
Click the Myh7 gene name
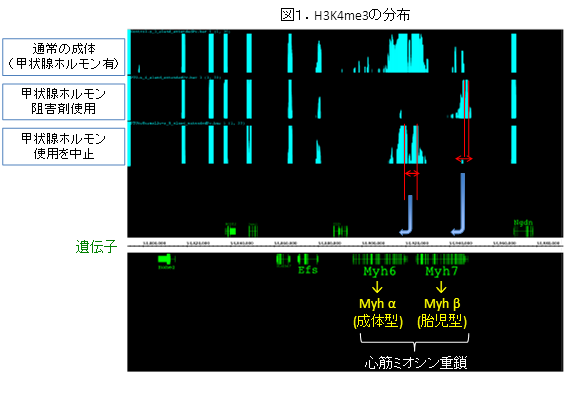[442, 271]
